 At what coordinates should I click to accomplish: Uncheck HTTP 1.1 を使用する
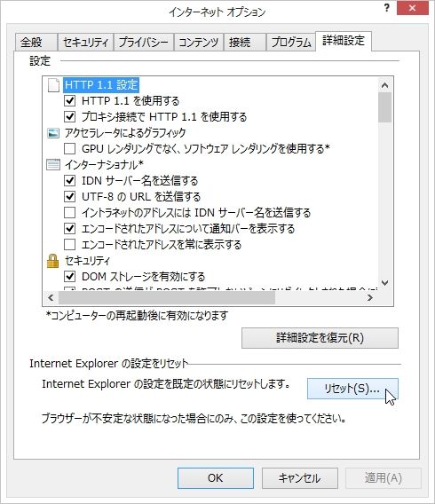click(x=70, y=101)
